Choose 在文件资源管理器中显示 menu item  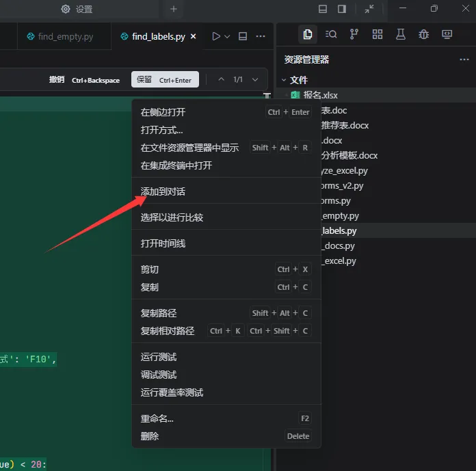tap(226, 148)
